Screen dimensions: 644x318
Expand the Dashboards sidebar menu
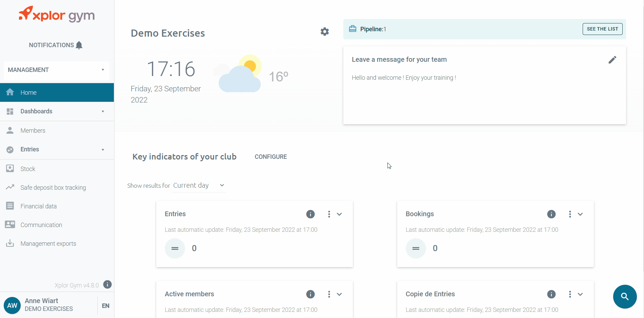pyautogui.click(x=57, y=111)
